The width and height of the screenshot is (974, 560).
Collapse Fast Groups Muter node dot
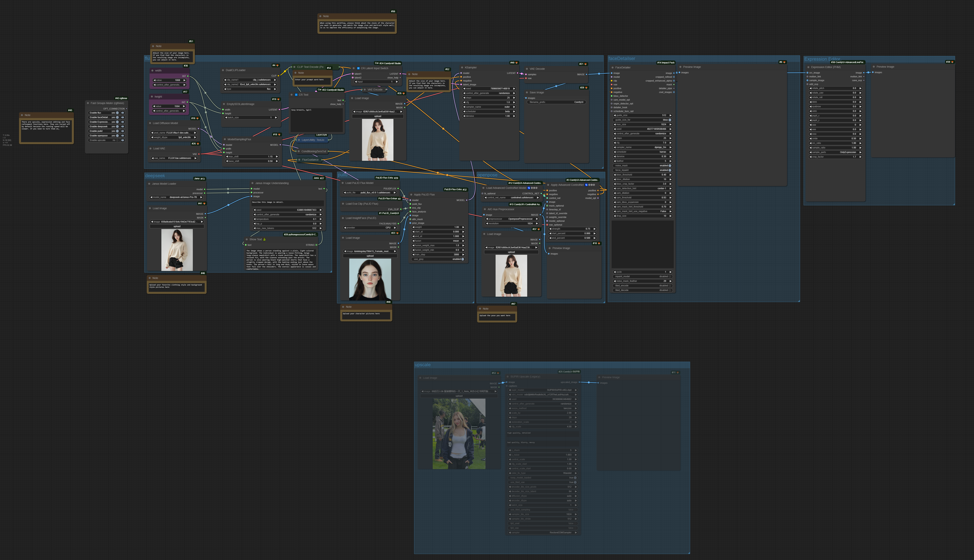(88, 103)
